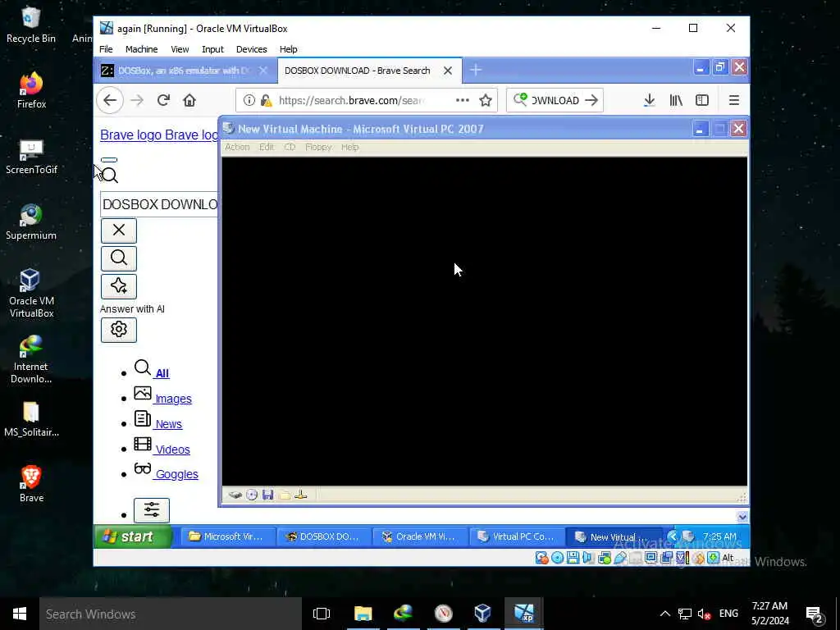Select the All search filter
Screen dimensions: 840x630
click(162, 373)
